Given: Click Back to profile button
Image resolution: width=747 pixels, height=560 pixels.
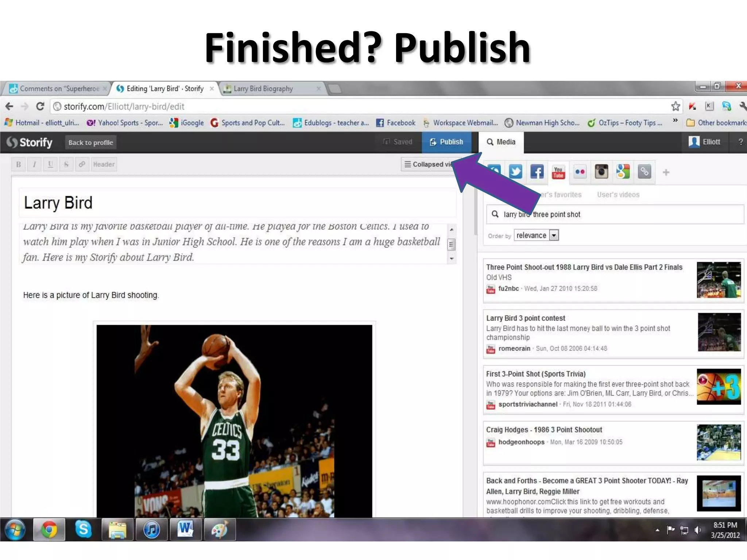Looking at the screenshot, I should (90, 143).
